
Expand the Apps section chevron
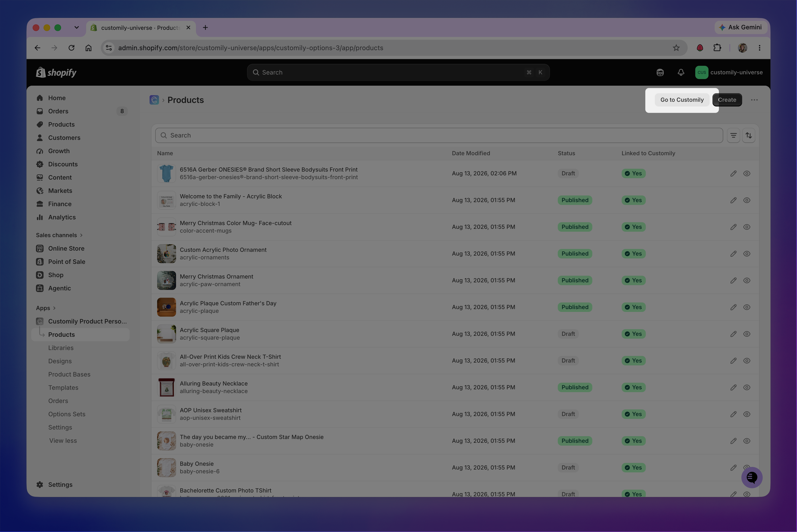(54, 308)
